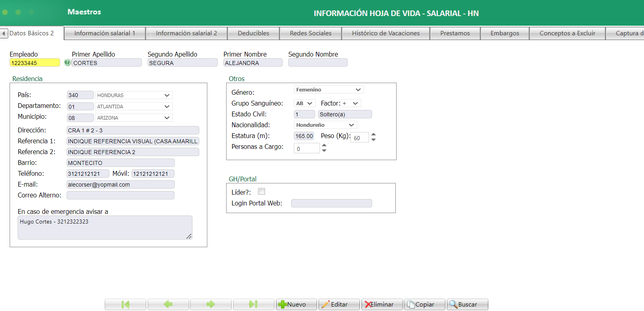The image size is (644, 311).
Task: Click the Referencia 2 field
Action: click(133, 152)
